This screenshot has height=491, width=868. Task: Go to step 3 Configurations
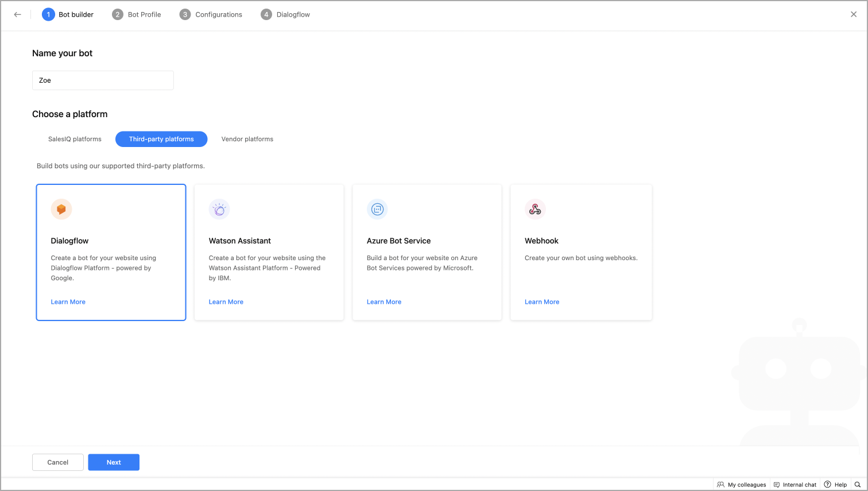pyautogui.click(x=211, y=14)
